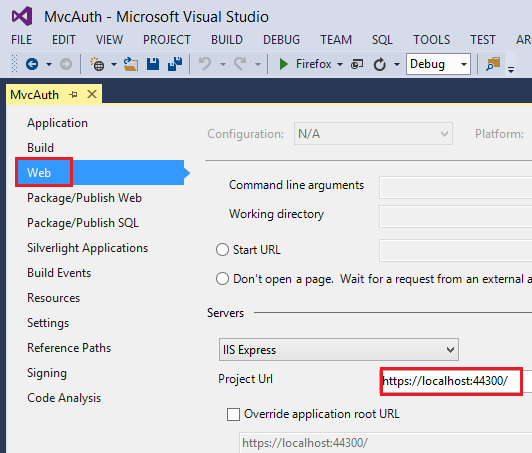The height and width of the screenshot is (453, 532).
Task: Click the Navigate Forward arrow icon
Action: [66, 64]
